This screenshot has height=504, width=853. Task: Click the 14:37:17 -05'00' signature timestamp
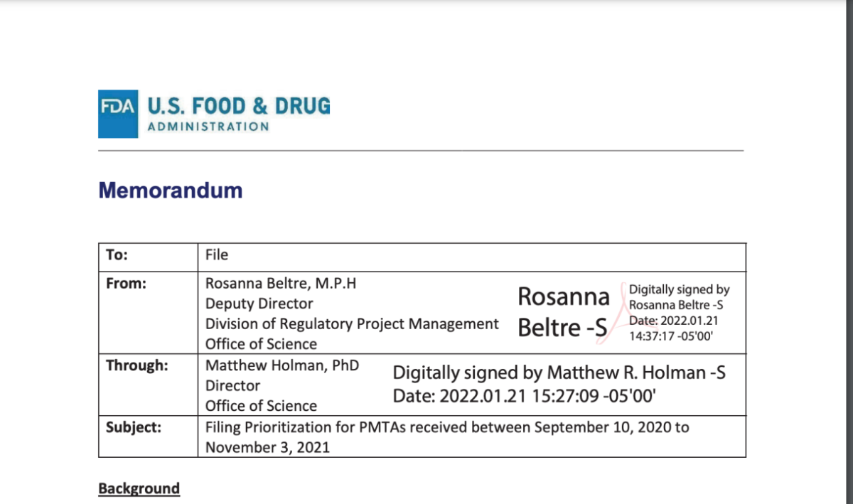point(671,337)
